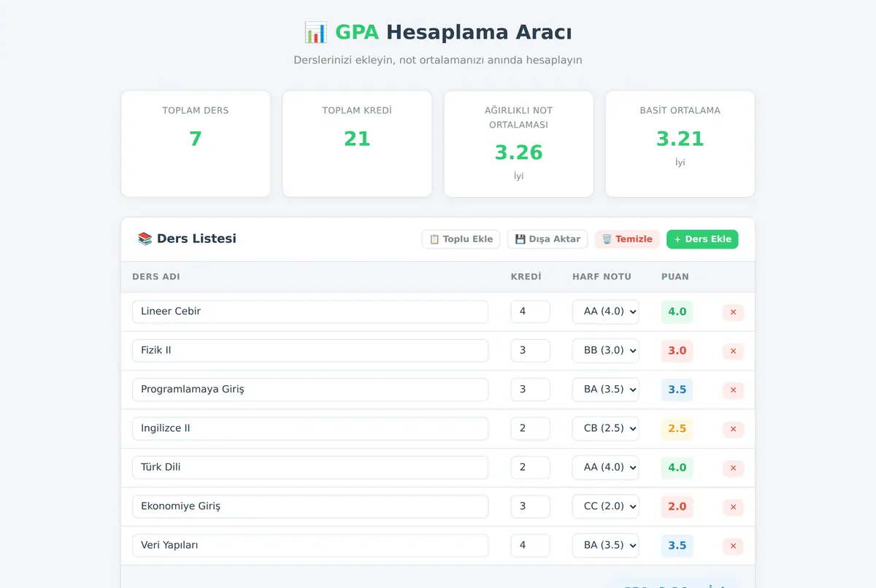Viewport: 876px width, 588px height.
Task: Click the 3.5 point badge for Veri Yapıları
Action: point(677,545)
